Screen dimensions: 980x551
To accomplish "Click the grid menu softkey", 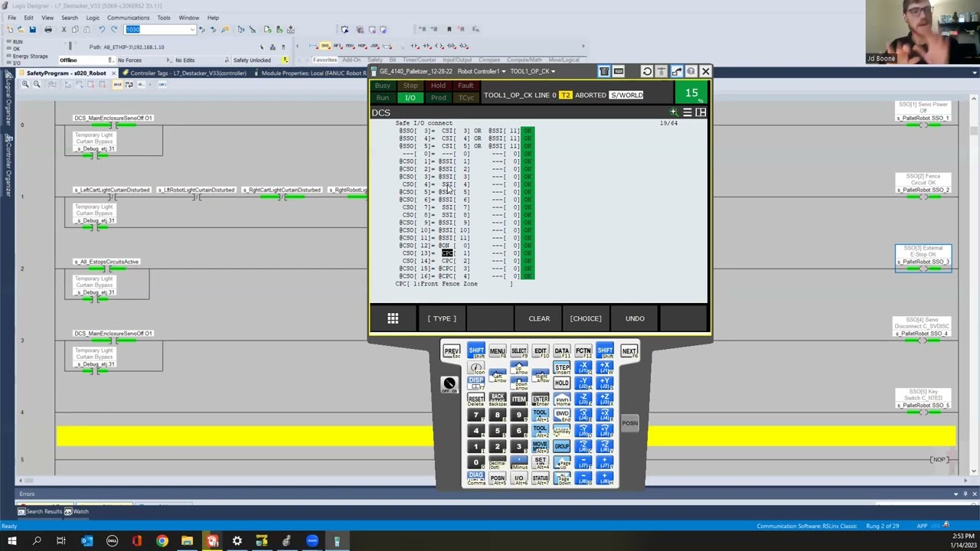I will (393, 318).
